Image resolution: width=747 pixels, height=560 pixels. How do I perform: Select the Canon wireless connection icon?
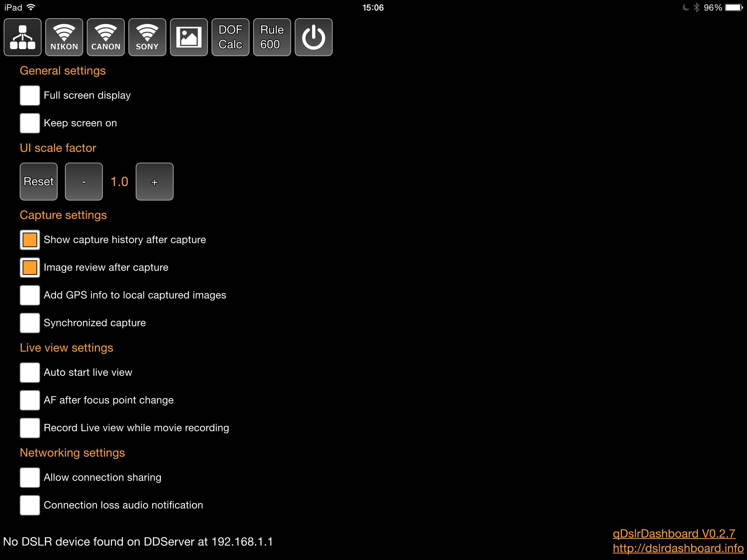click(x=105, y=37)
